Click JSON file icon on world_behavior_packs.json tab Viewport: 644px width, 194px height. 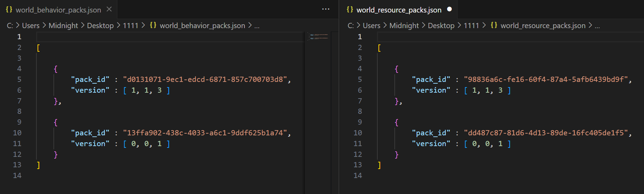(9, 10)
